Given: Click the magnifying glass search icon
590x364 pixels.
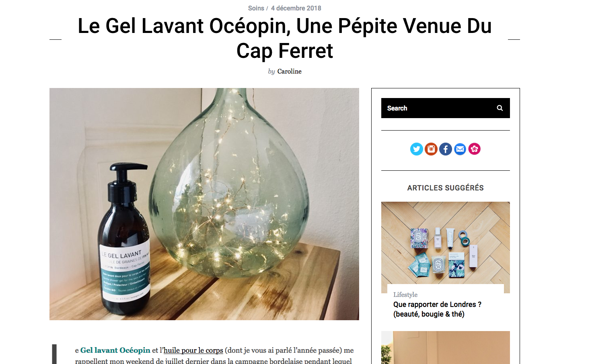Looking at the screenshot, I should click(500, 108).
